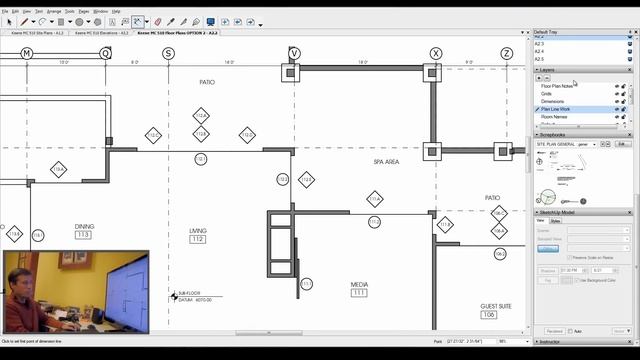Toggle presentation icon for page A2.3

tap(630, 44)
